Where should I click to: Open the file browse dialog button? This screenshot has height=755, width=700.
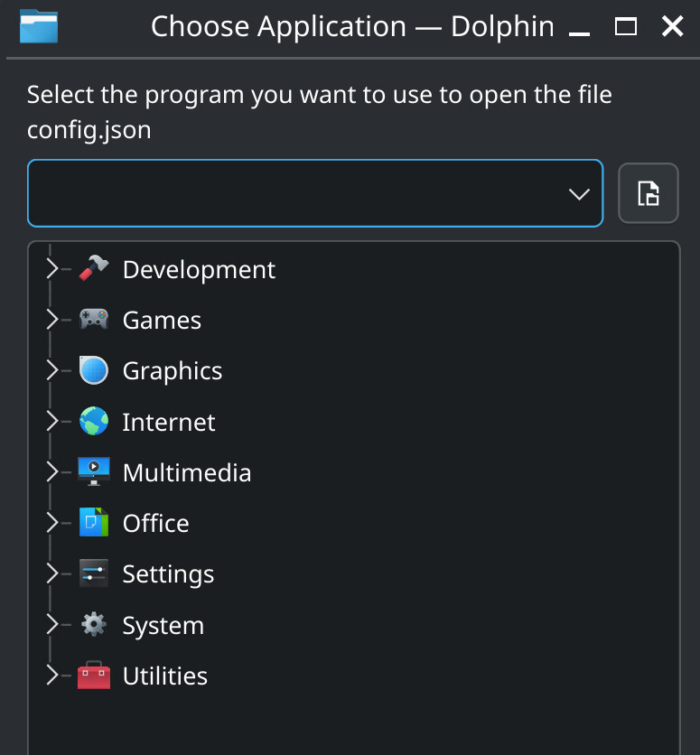point(648,193)
